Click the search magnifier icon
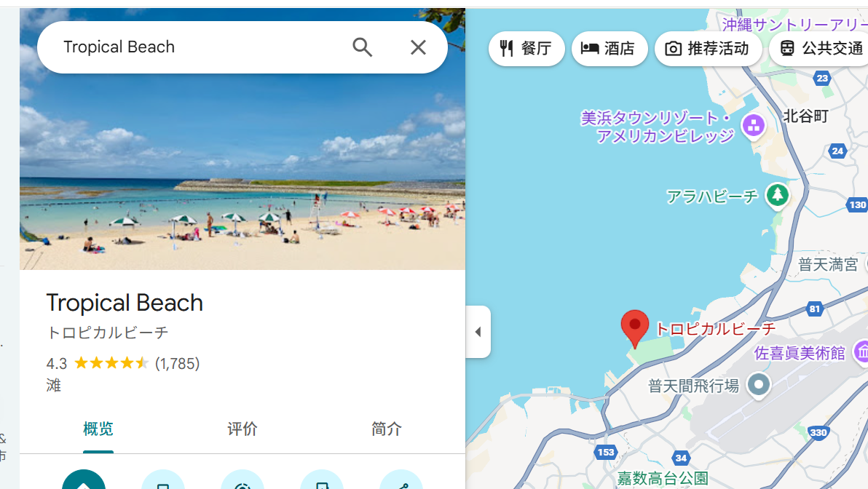Image resolution: width=868 pixels, height=489 pixels. 362,47
